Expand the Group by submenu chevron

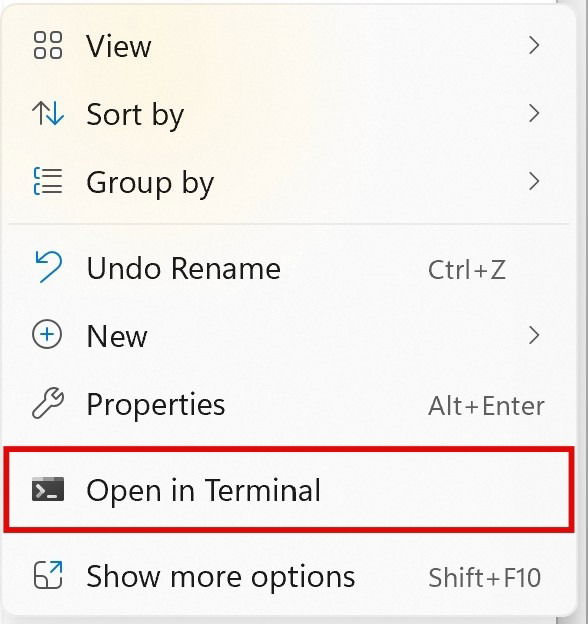click(534, 181)
